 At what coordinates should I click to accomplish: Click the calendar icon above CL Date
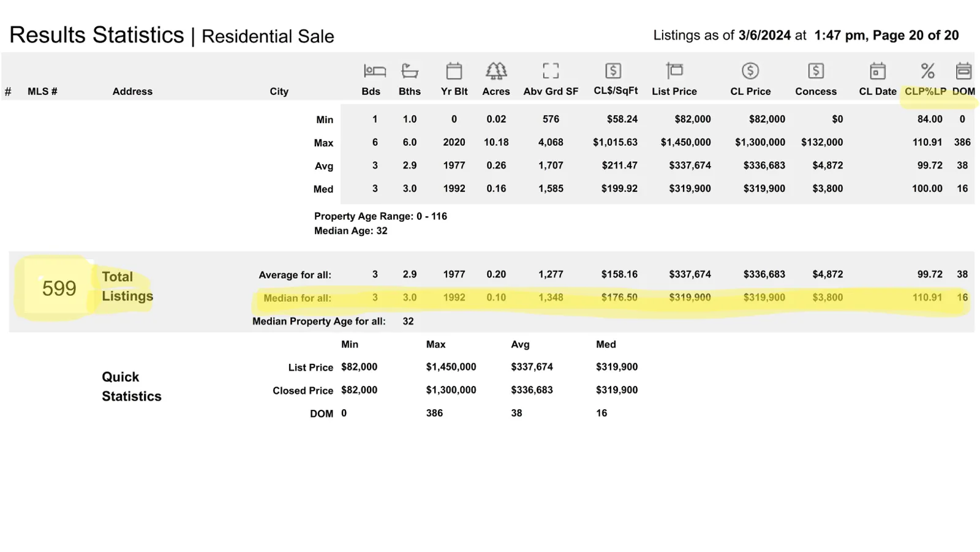tap(878, 71)
